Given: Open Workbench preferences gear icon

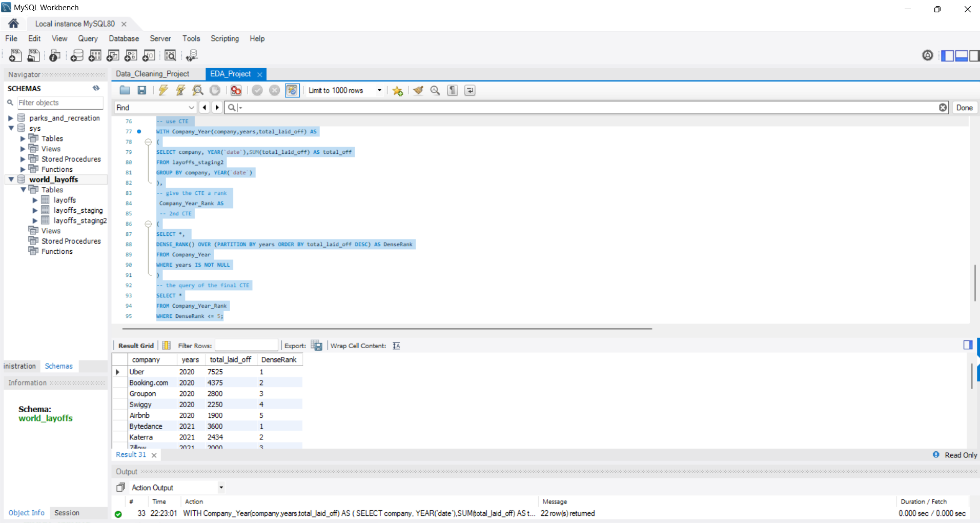Looking at the screenshot, I should [928, 55].
